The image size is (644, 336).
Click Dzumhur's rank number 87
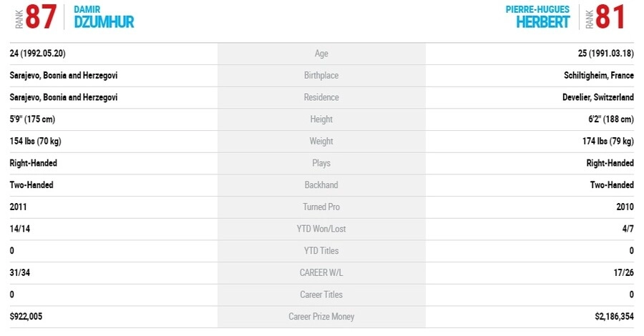tap(41, 17)
